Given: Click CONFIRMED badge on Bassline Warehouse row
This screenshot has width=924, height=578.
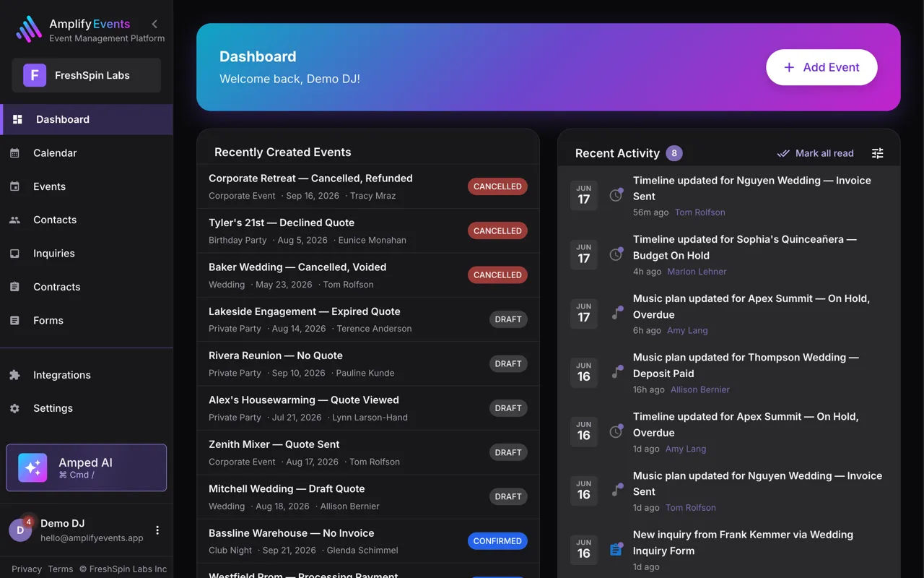Looking at the screenshot, I should click(x=497, y=541).
